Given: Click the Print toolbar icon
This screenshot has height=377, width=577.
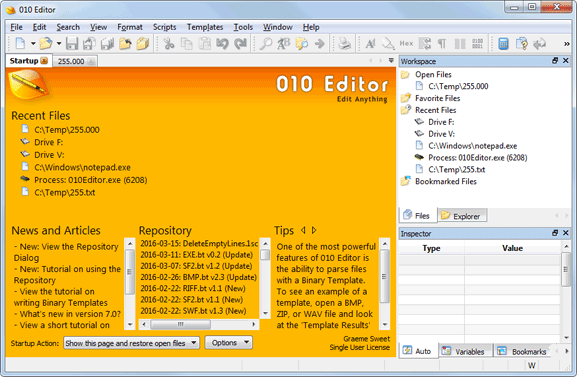Looking at the screenshot, I should [345, 43].
